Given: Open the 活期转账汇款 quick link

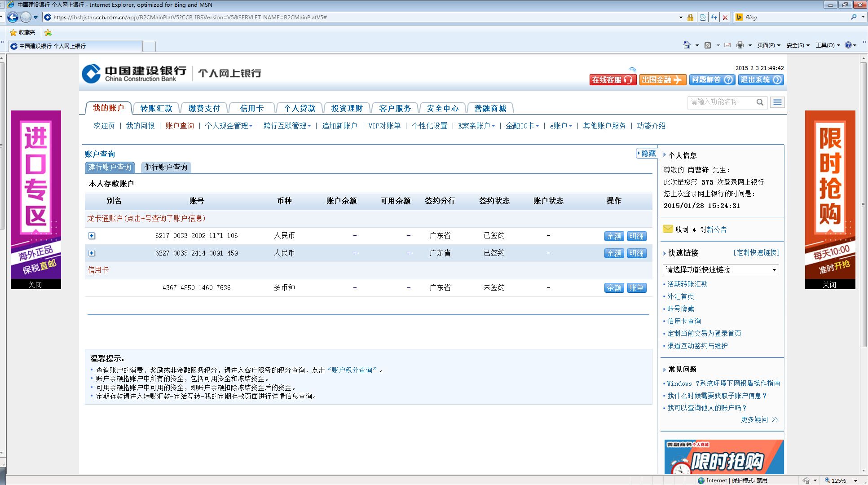Looking at the screenshot, I should [x=687, y=284].
